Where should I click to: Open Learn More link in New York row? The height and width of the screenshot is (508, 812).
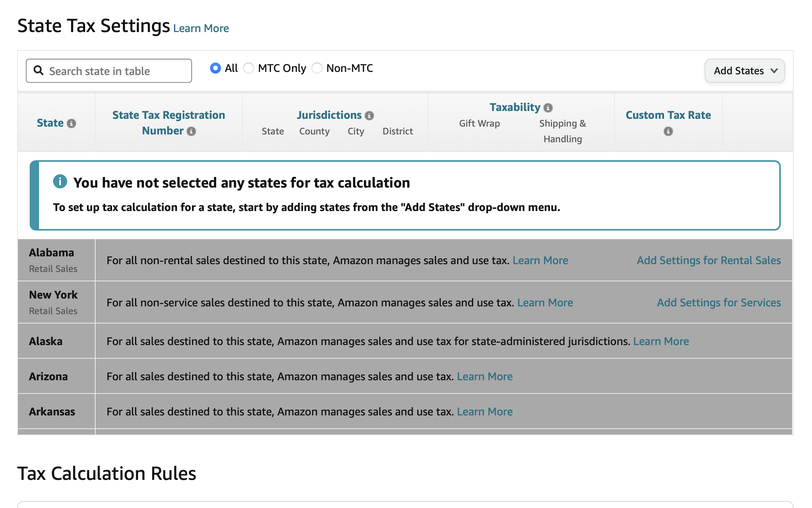click(x=545, y=302)
